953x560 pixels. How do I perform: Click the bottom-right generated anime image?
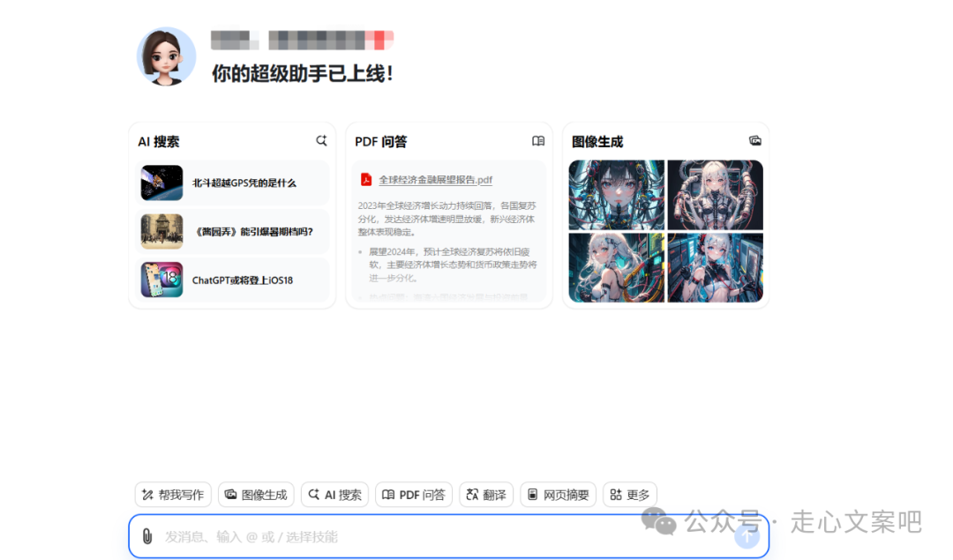tap(716, 266)
